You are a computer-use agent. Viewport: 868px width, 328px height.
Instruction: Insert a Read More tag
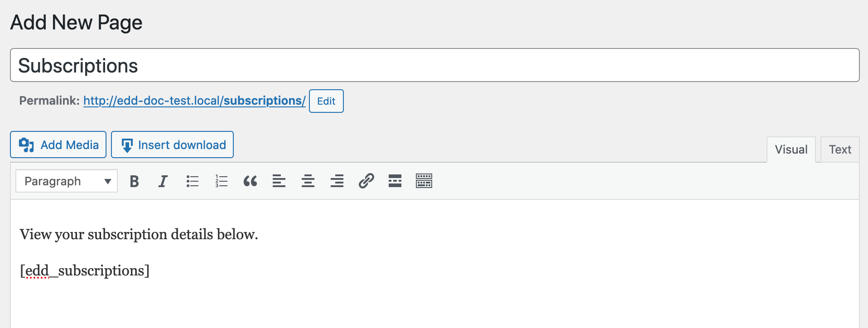pyautogui.click(x=395, y=181)
